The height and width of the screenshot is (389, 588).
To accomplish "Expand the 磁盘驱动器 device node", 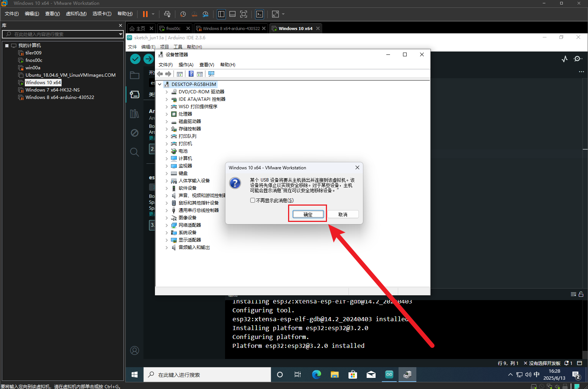I will pyautogui.click(x=166, y=121).
